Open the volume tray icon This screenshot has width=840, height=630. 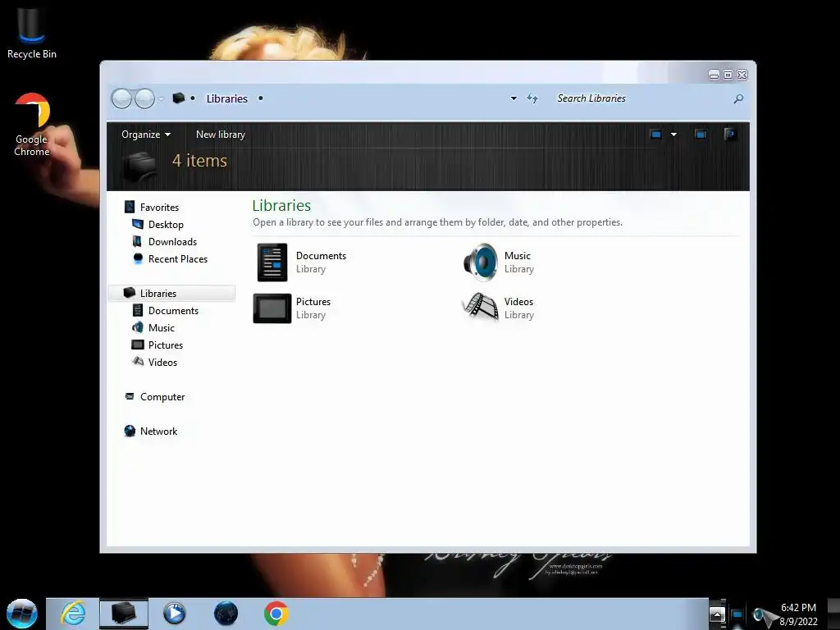pyautogui.click(x=759, y=615)
